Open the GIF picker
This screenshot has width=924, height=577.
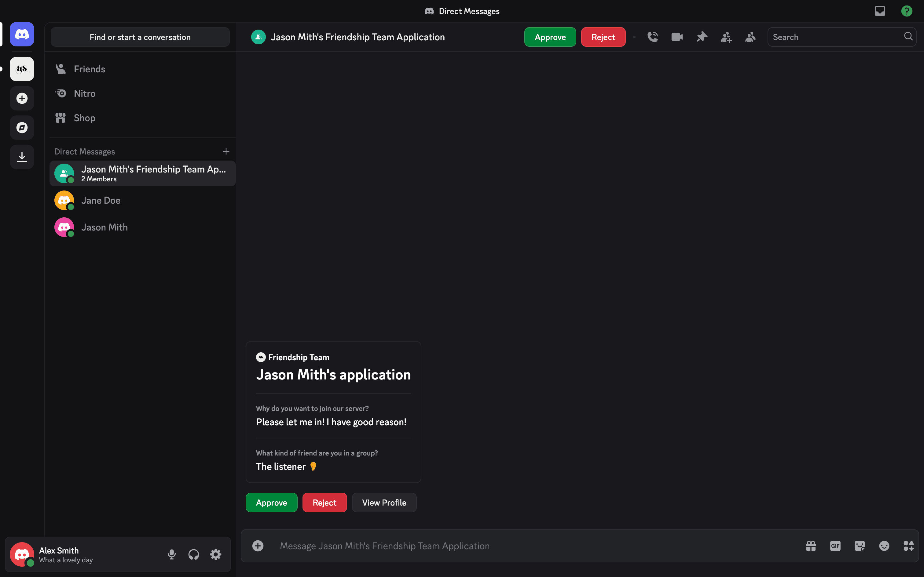pyautogui.click(x=835, y=546)
